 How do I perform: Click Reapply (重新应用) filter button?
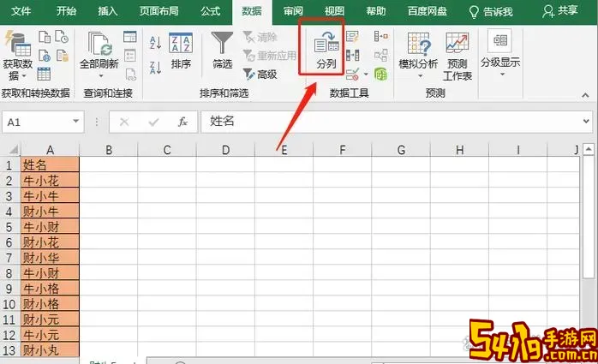(x=269, y=56)
